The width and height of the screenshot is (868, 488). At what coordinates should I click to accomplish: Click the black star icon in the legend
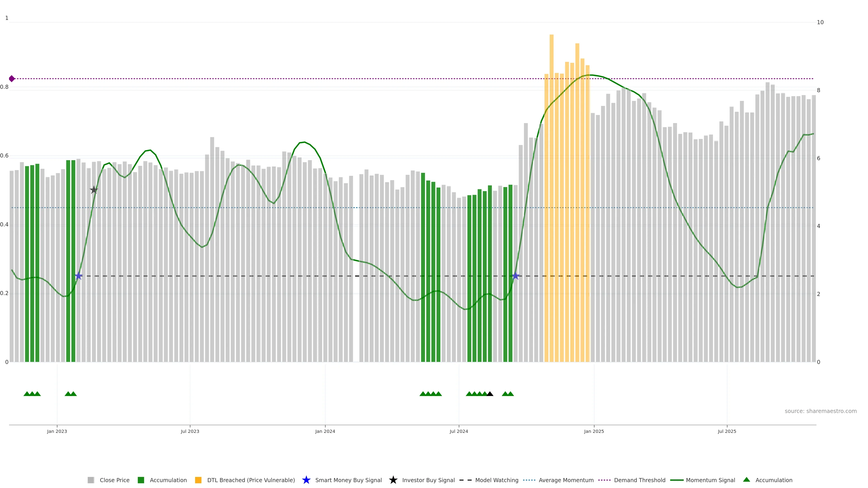[393, 480]
